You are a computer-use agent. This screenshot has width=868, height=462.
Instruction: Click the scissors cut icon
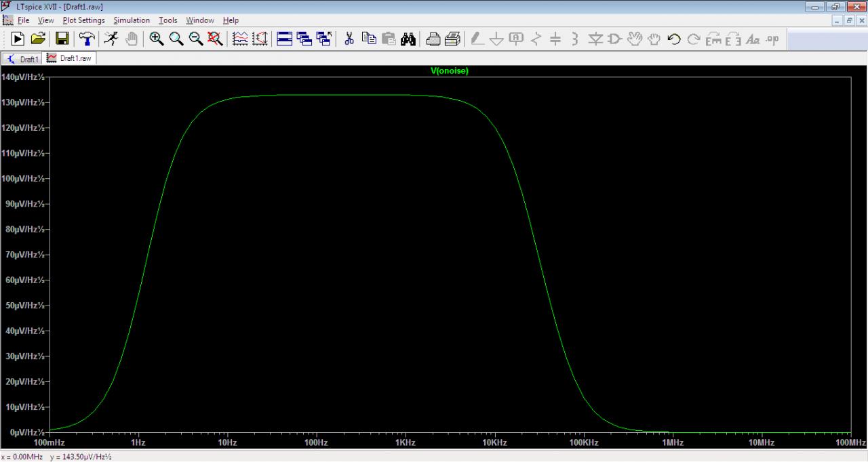tap(349, 39)
